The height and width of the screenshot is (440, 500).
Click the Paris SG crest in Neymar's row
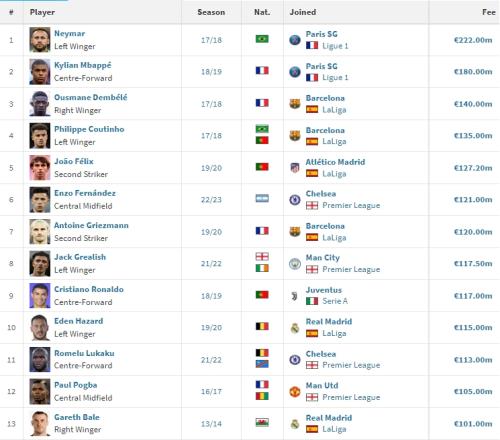[295, 40]
